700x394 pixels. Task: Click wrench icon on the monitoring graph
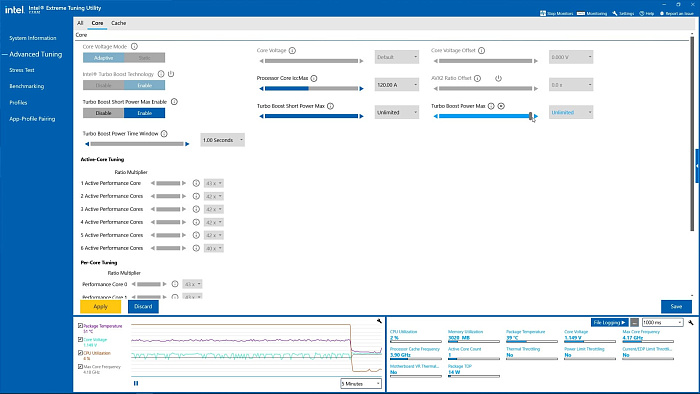pyautogui.click(x=379, y=321)
